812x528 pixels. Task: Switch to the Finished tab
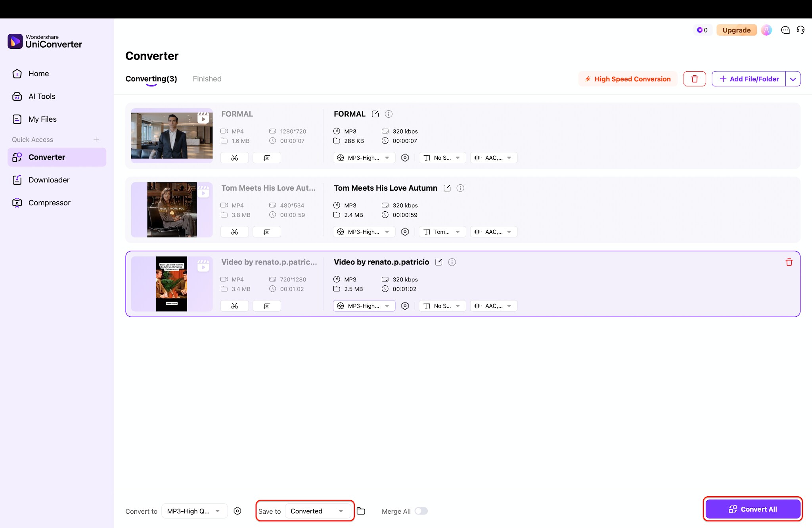tap(207, 79)
